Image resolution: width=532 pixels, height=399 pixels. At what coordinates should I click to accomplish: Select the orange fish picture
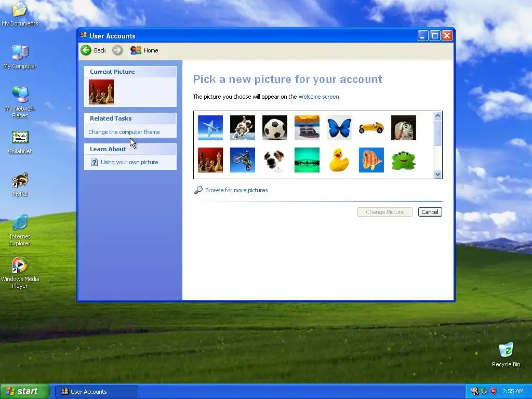click(x=371, y=160)
